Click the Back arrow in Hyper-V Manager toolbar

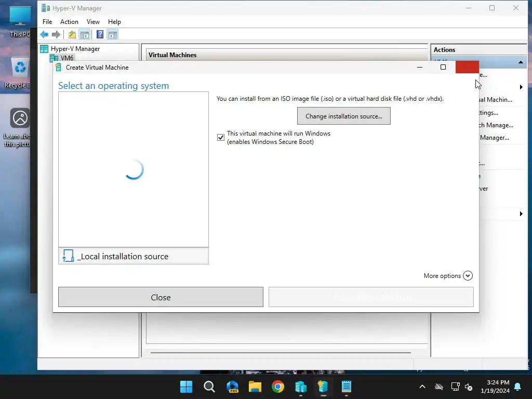[44, 35]
